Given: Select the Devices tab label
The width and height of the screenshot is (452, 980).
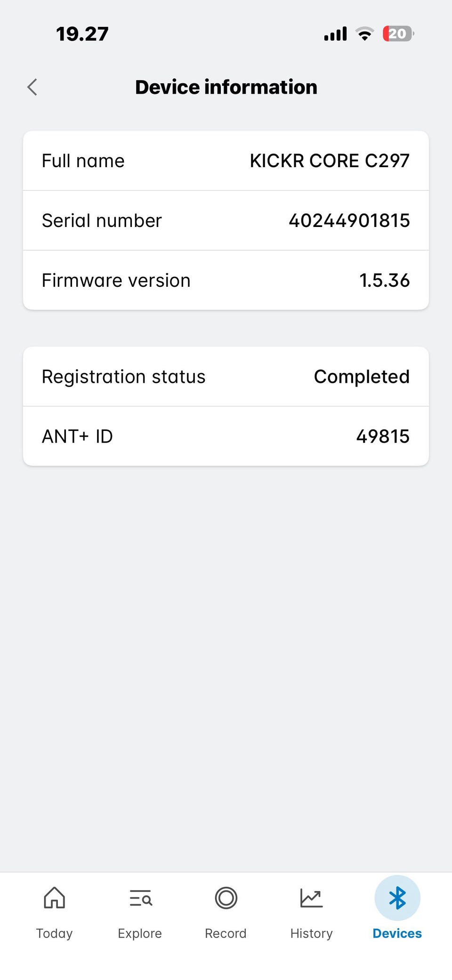Looking at the screenshot, I should click(x=397, y=933).
